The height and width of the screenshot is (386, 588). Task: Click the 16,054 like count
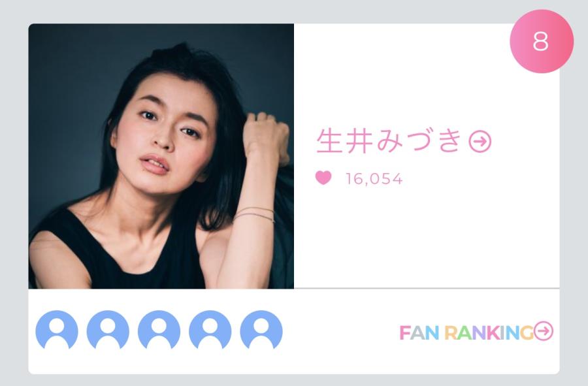[374, 179]
